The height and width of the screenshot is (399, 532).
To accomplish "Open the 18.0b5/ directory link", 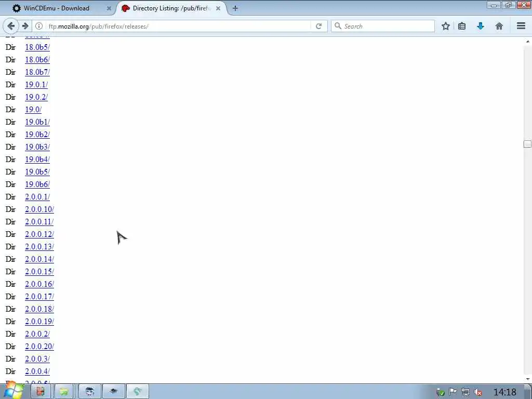I will coord(37,47).
